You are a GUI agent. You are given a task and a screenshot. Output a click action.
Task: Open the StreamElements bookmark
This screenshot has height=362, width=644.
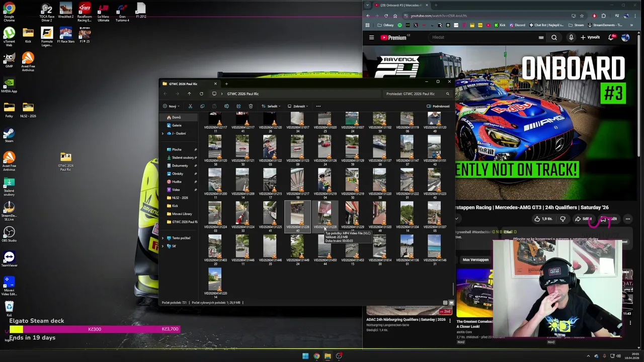coord(605,25)
